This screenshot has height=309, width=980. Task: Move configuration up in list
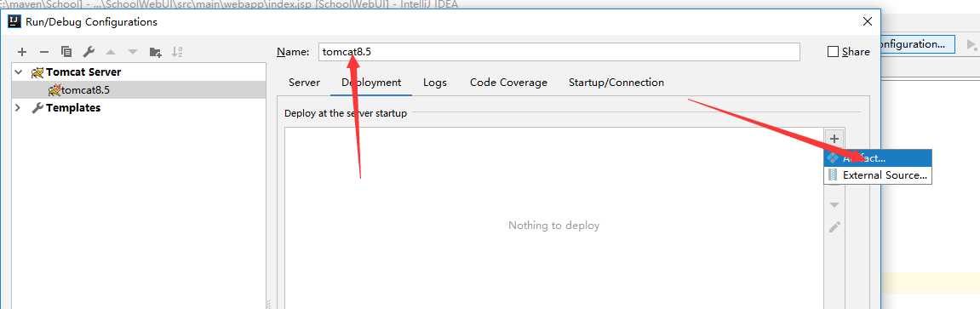pyautogui.click(x=111, y=53)
